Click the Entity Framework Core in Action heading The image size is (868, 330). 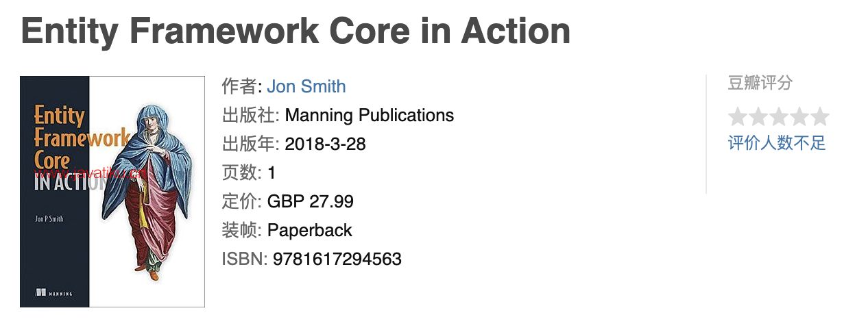click(296, 30)
